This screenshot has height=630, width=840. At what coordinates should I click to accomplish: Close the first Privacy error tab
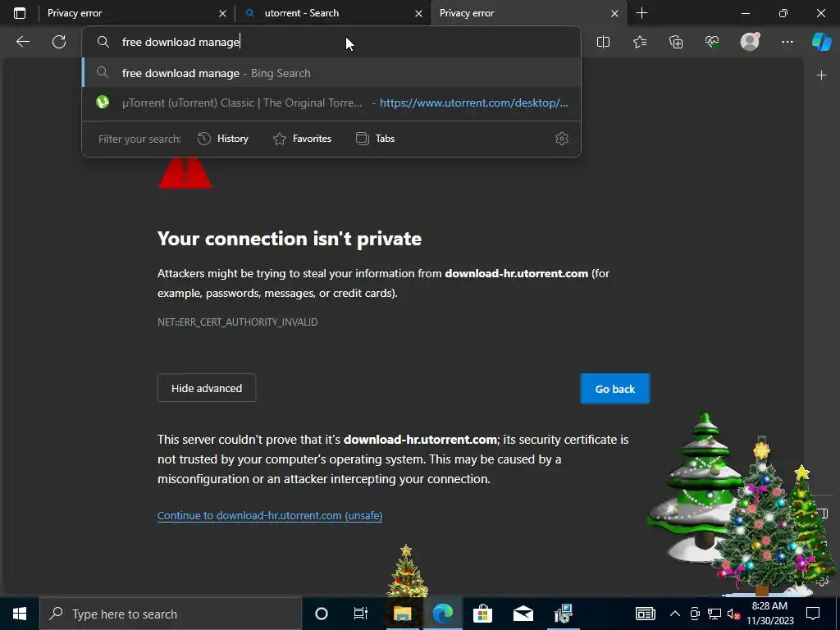[x=222, y=13]
